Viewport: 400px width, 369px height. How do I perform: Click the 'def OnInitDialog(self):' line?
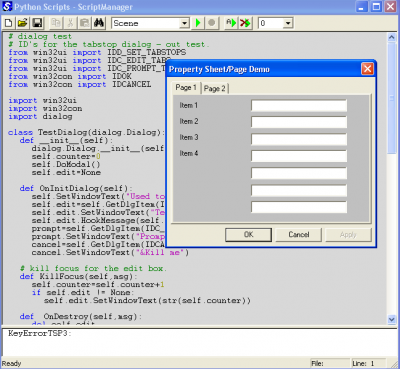coord(76,188)
